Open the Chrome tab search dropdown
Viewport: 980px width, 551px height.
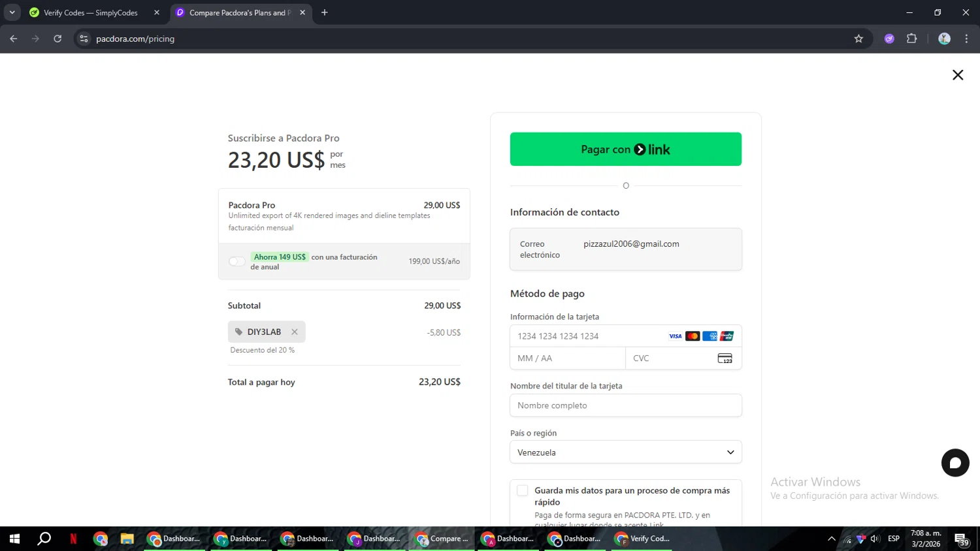[x=12, y=12]
